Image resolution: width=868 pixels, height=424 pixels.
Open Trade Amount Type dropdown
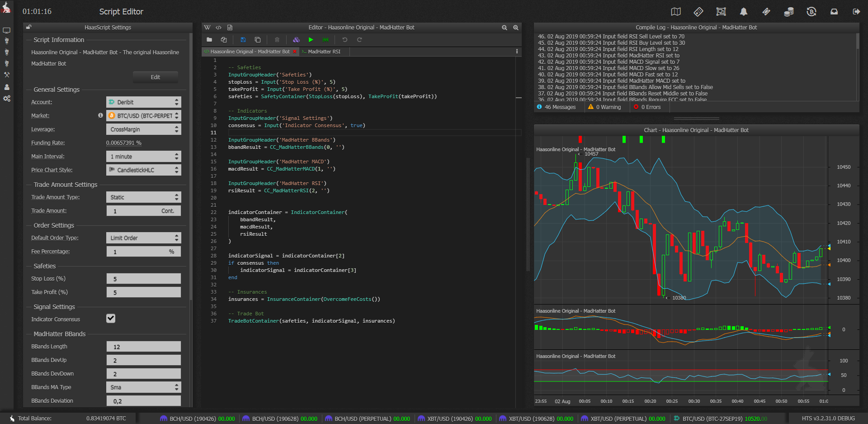[x=144, y=197]
